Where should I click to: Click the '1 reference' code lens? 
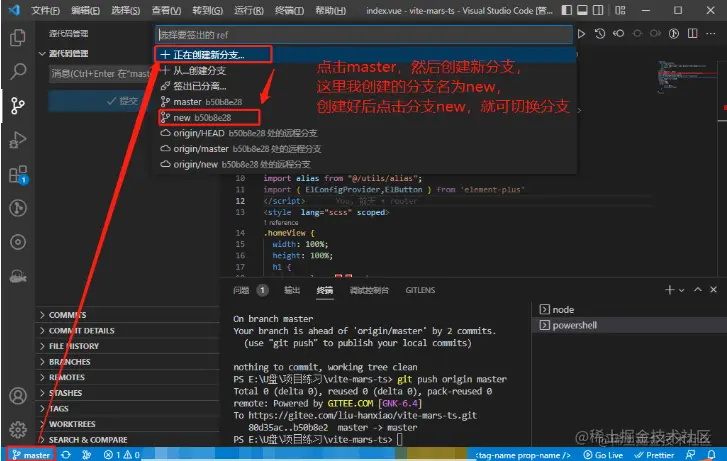pos(283,223)
